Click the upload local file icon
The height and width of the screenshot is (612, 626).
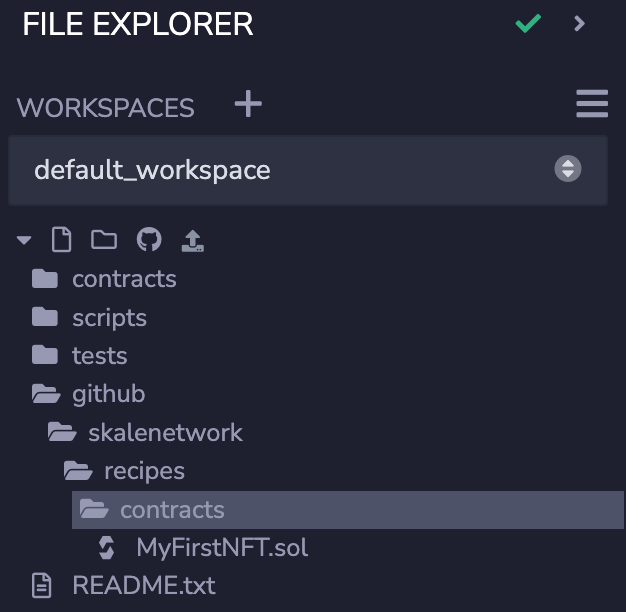193,240
